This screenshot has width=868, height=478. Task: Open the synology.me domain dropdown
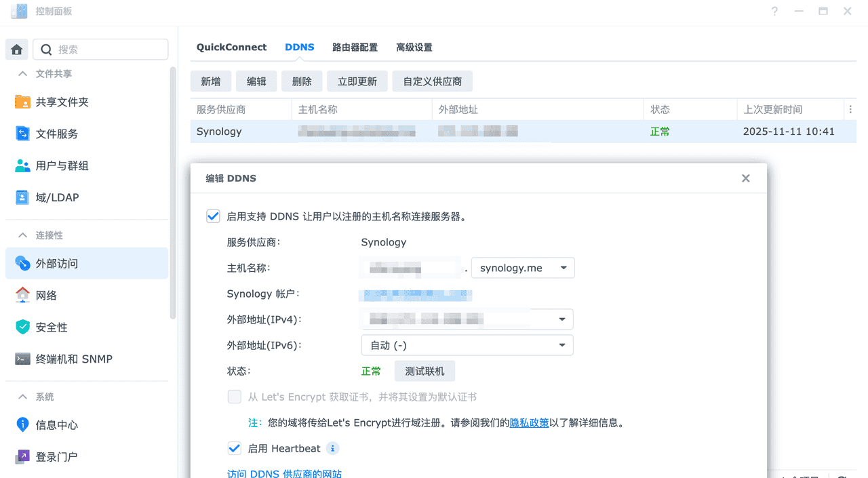[522, 267]
